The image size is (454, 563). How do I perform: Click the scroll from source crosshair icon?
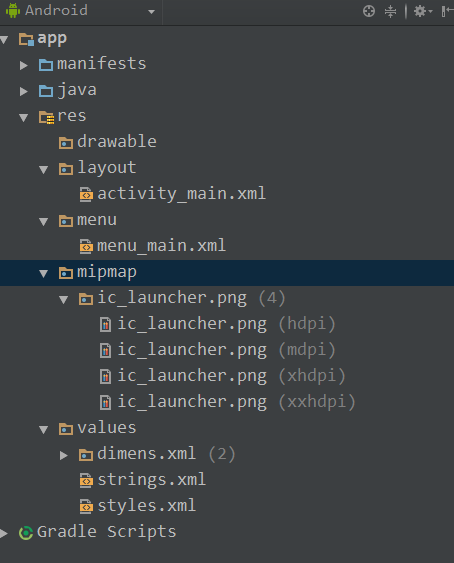(x=369, y=11)
